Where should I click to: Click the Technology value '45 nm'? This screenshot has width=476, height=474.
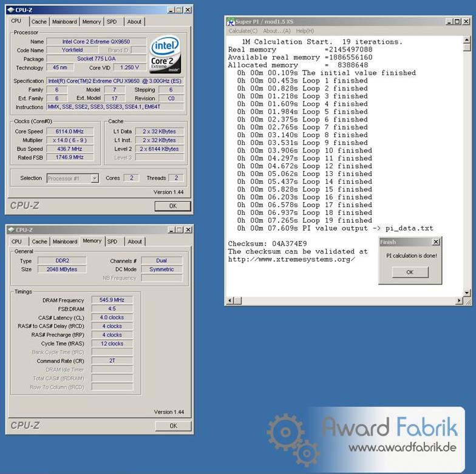pyautogui.click(x=59, y=67)
